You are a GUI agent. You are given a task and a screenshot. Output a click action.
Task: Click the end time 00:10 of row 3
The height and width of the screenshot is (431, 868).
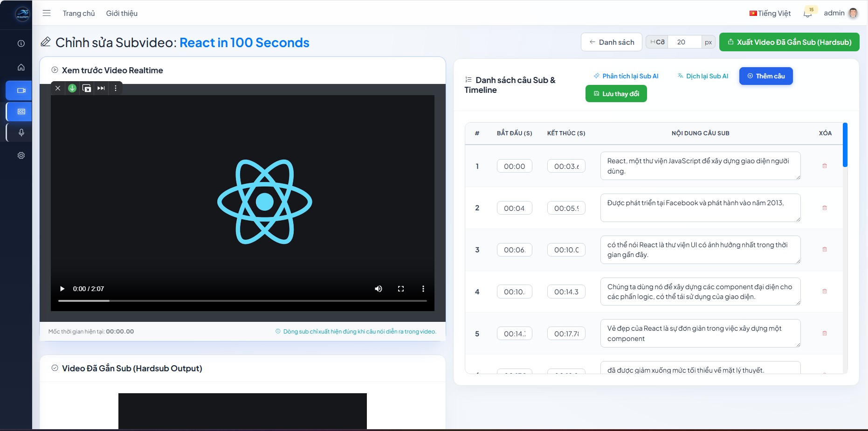coord(566,250)
